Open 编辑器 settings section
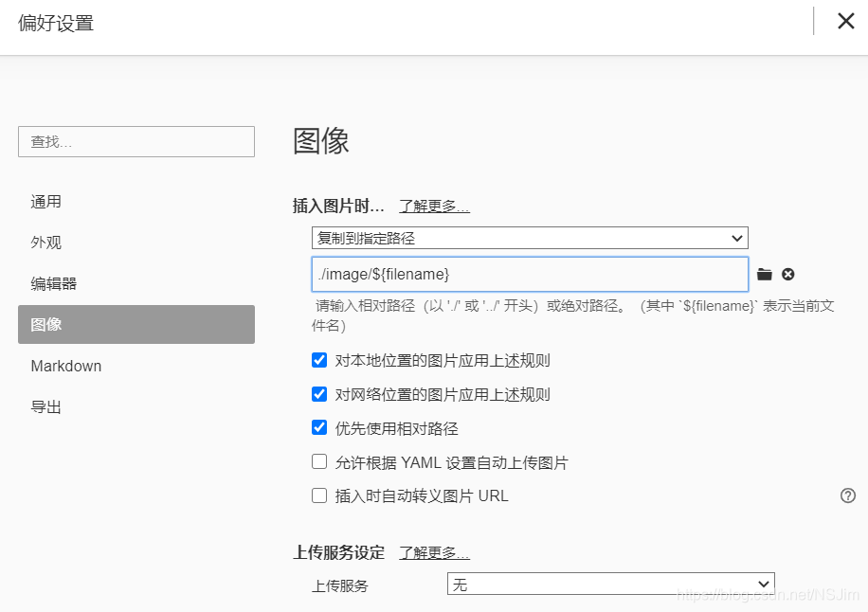868x612 pixels. point(136,283)
